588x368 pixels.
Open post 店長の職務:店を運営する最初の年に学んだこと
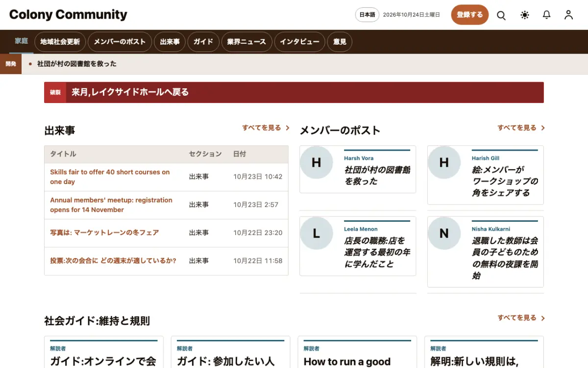coord(377,252)
